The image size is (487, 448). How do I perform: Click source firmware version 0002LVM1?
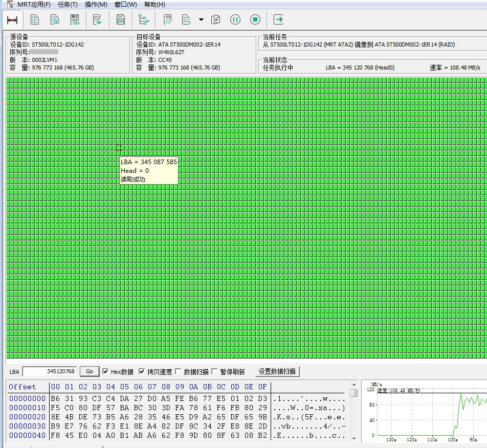[45, 60]
